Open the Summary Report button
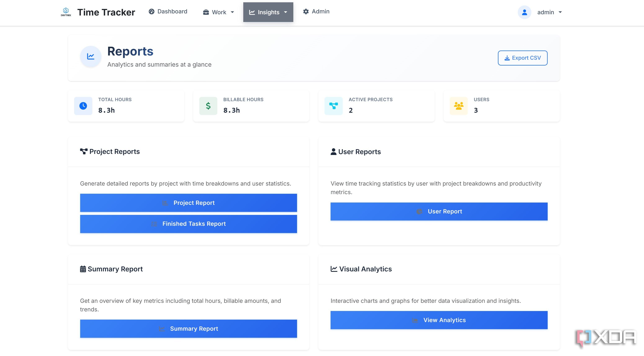 coord(188,329)
